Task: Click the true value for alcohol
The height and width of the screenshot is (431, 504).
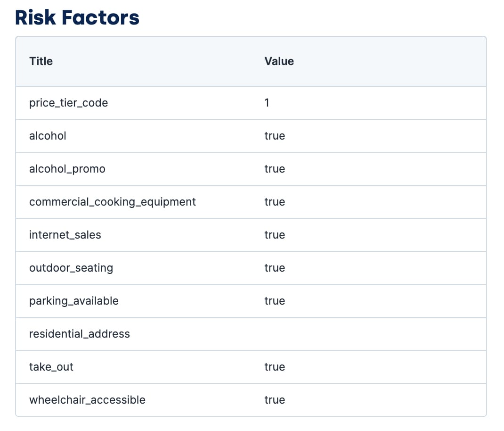Action: tap(275, 136)
